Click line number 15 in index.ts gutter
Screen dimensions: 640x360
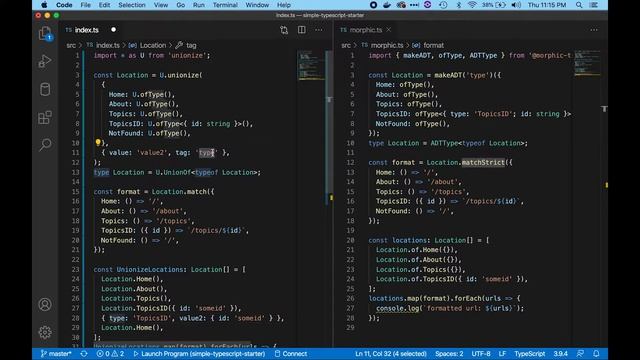point(76,191)
